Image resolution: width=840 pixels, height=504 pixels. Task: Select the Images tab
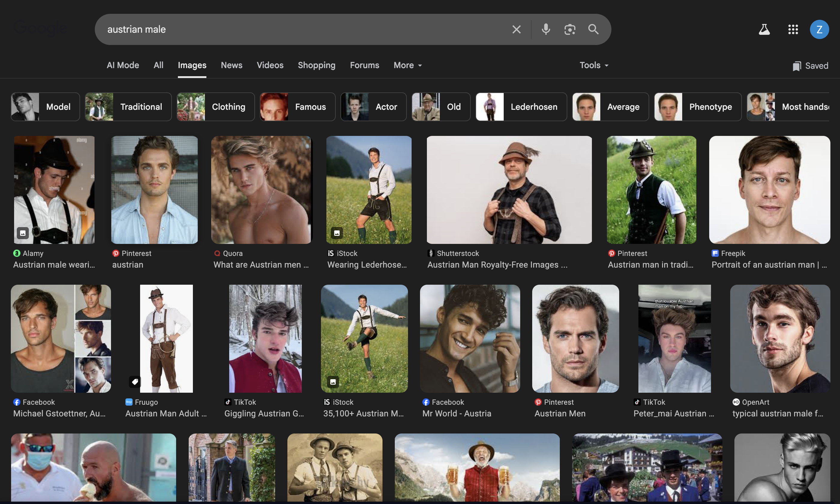pyautogui.click(x=192, y=65)
